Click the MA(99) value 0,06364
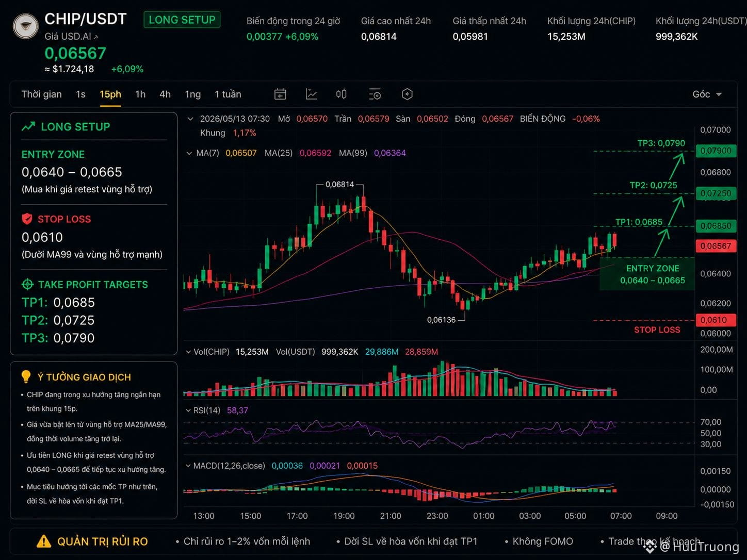This screenshot has width=747, height=560. tap(389, 153)
